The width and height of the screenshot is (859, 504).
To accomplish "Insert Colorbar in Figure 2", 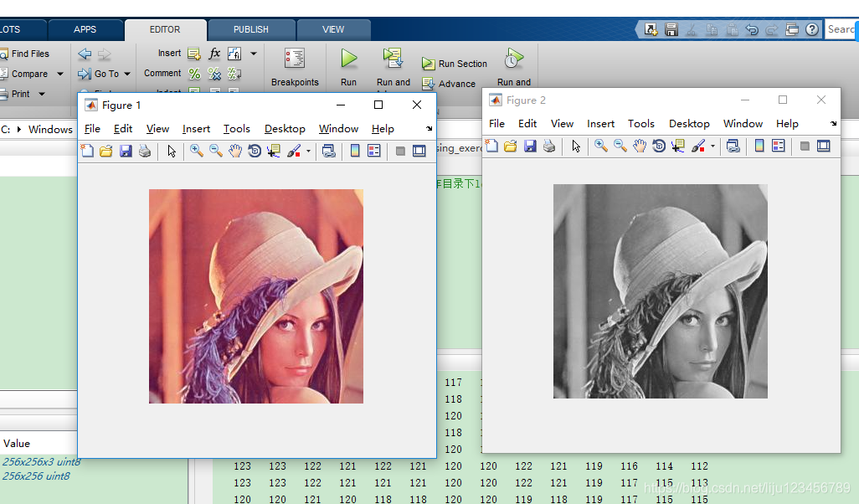I will (759, 146).
